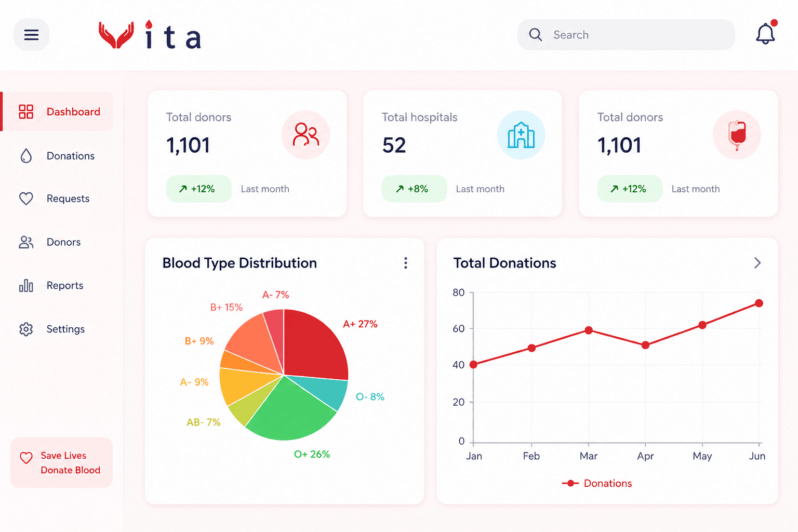798x532 pixels.
Task: Go to Dashboard page
Action: click(57, 112)
